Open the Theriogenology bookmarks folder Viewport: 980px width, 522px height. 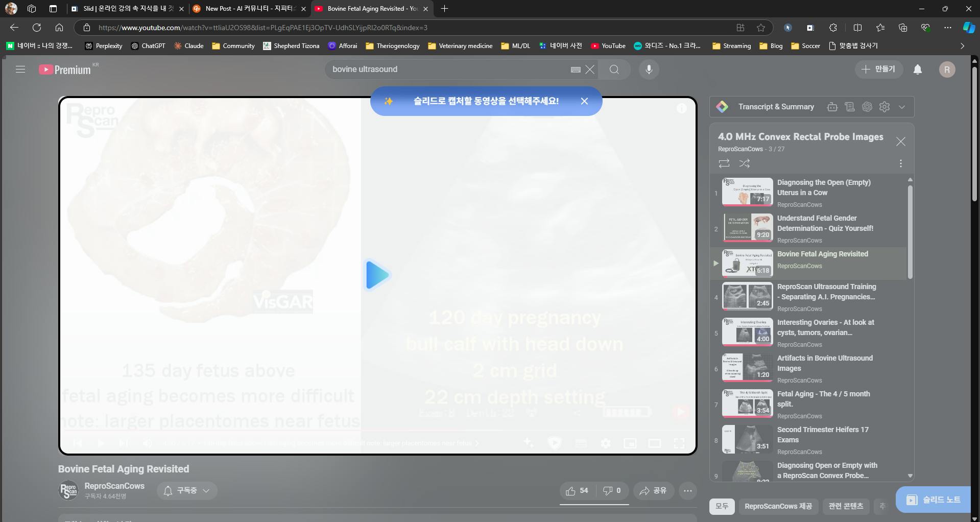(393, 46)
